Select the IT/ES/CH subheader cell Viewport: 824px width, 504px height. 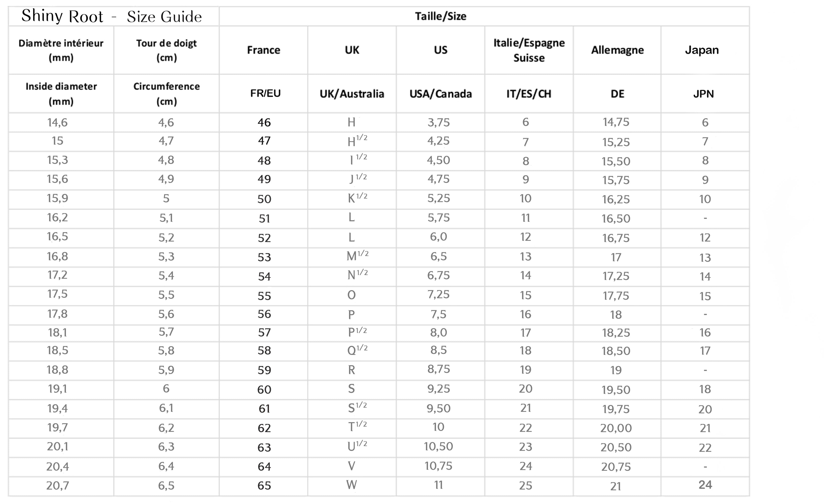pos(529,94)
